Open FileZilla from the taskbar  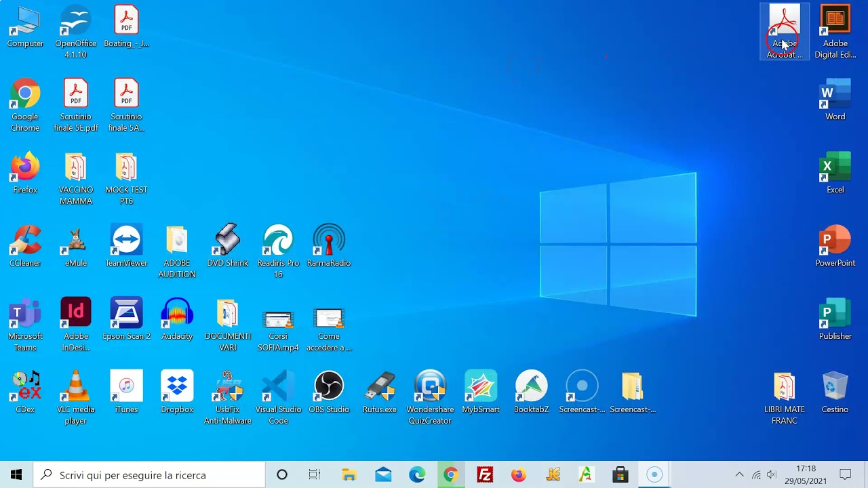pyautogui.click(x=485, y=475)
